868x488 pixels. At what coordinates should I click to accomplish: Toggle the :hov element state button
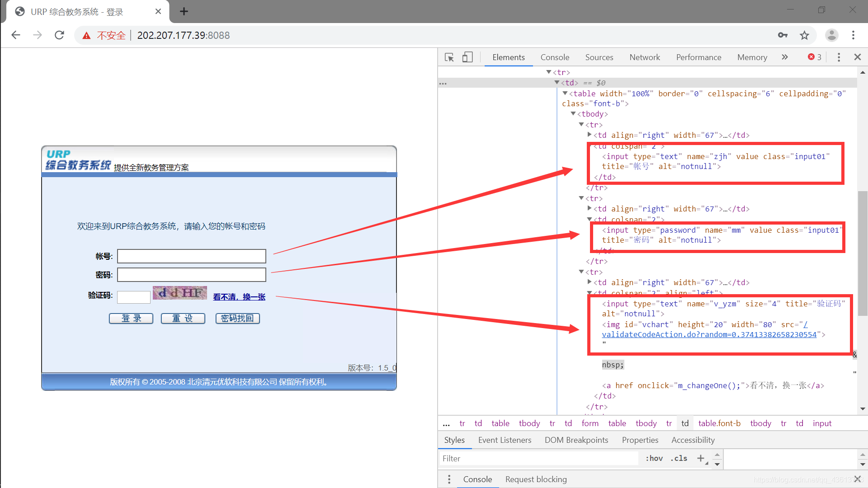tap(654, 458)
